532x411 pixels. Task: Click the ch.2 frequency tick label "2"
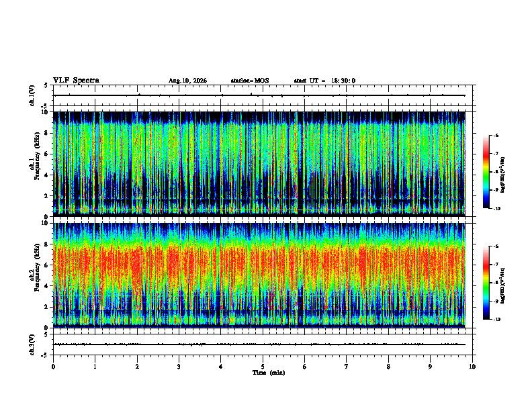[x=47, y=307]
